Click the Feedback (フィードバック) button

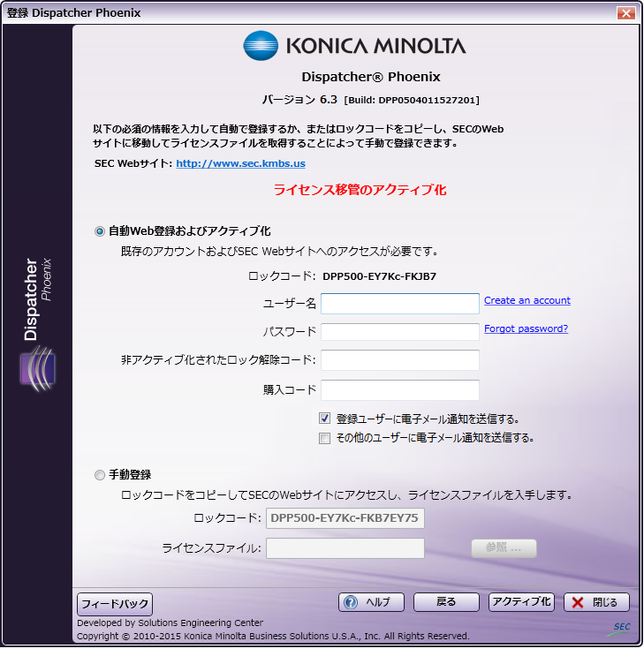tap(115, 604)
